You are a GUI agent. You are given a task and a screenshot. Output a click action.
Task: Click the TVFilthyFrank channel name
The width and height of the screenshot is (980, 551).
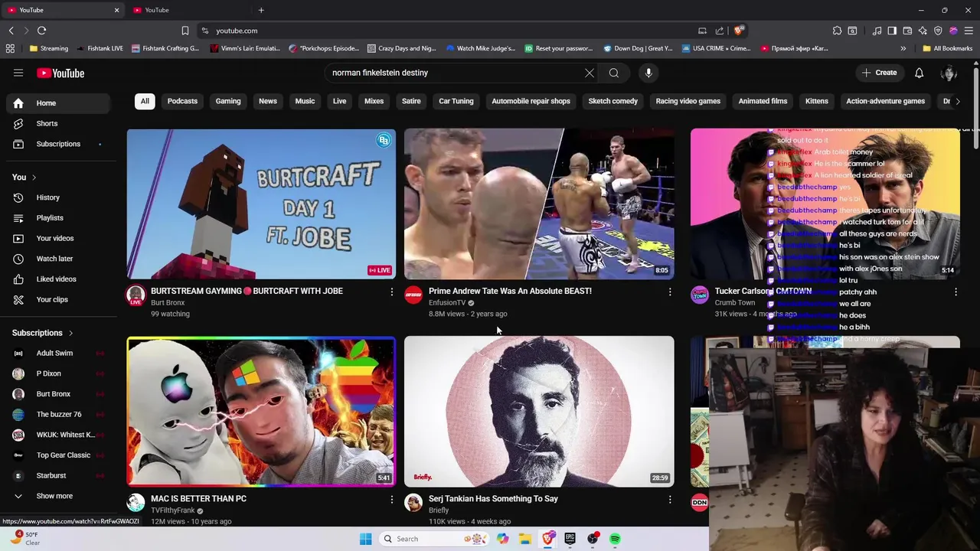[172, 510]
